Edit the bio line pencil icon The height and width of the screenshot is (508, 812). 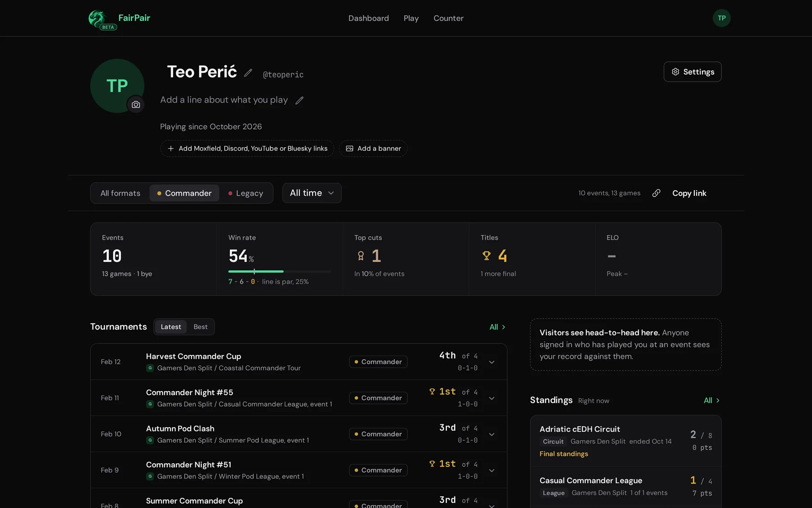[x=300, y=100]
